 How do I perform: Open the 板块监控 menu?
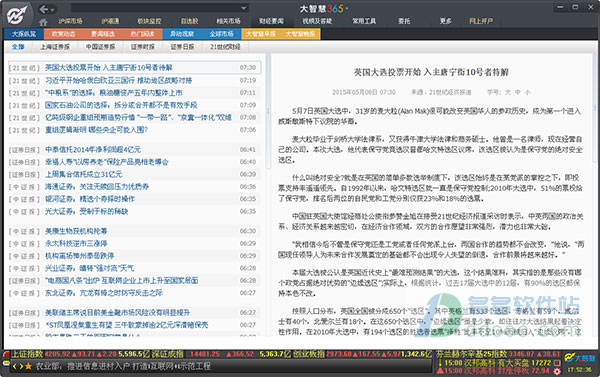149,21
